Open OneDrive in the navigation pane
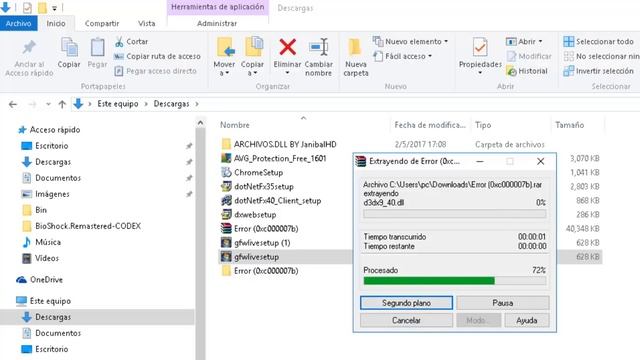The height and width of the screenshot is (360, 640). pyautogui.click(x=40, y=280)
